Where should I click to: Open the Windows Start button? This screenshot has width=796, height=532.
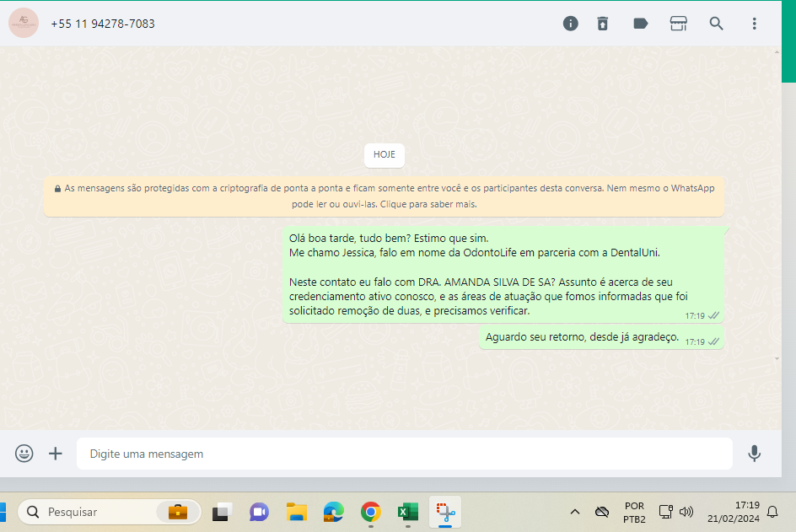[3, 512]
